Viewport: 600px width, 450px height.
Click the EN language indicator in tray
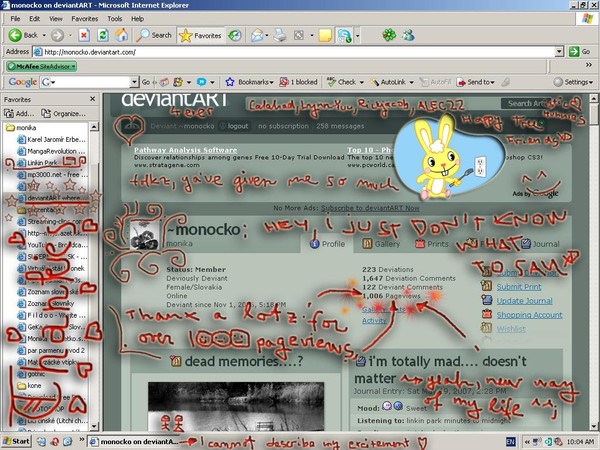(510, 442)
